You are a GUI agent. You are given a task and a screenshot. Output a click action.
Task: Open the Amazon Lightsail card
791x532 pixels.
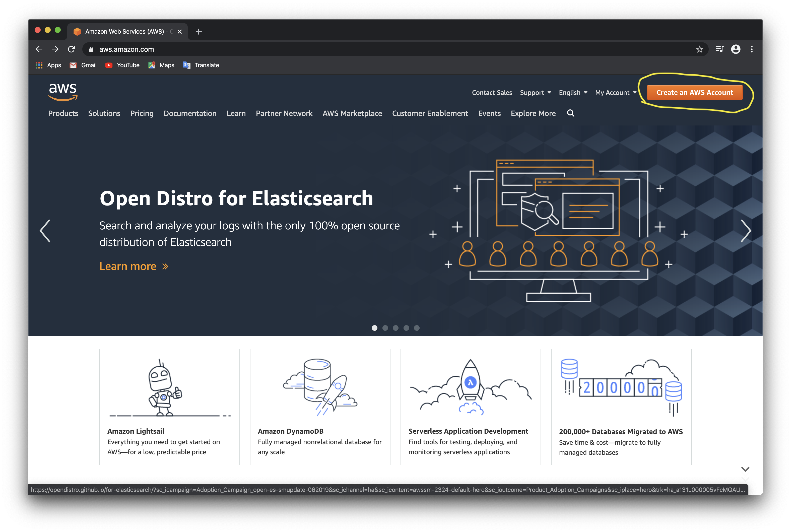tap(170, 407)
